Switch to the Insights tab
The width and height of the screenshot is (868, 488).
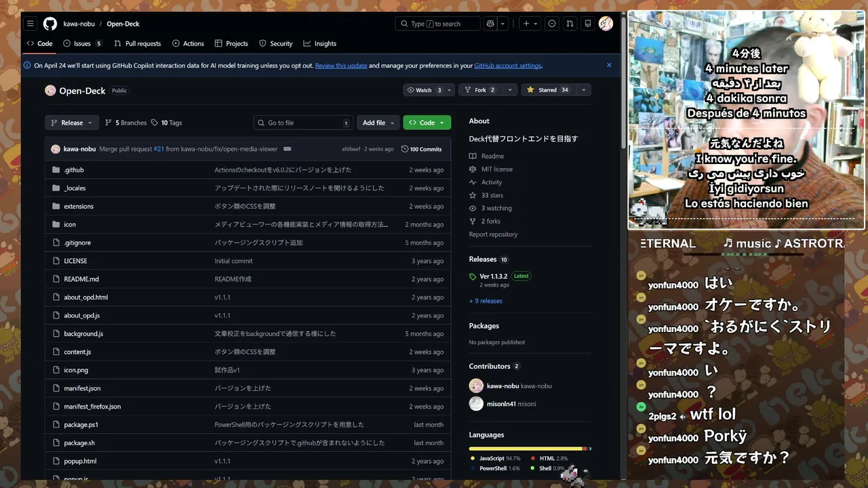(320, 43)
